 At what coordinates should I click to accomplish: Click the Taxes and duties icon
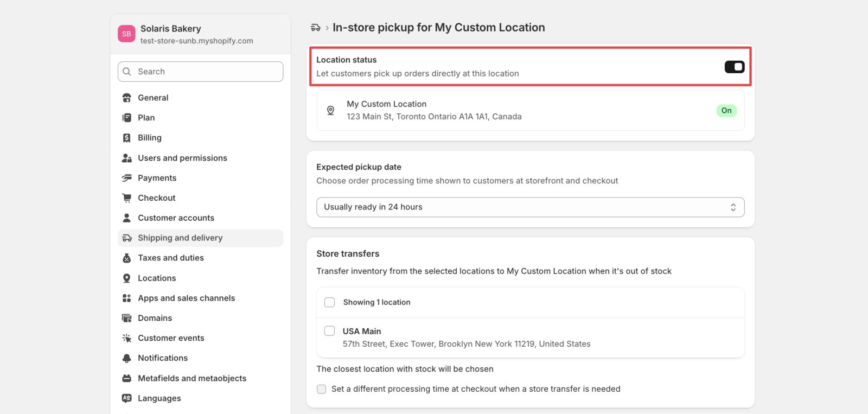126,258
